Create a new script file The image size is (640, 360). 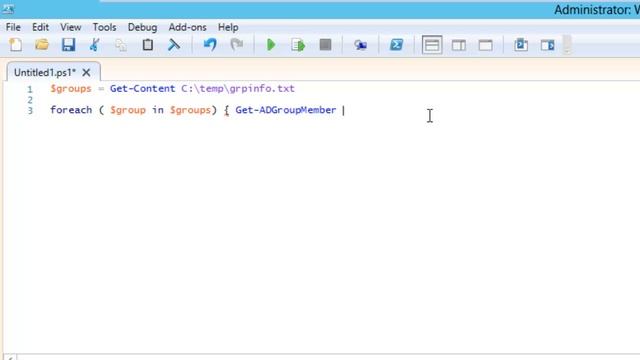tap(16, 44)
